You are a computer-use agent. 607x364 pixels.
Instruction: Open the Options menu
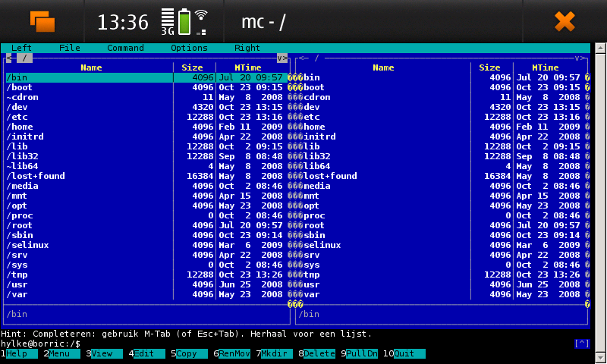(189, 48)
